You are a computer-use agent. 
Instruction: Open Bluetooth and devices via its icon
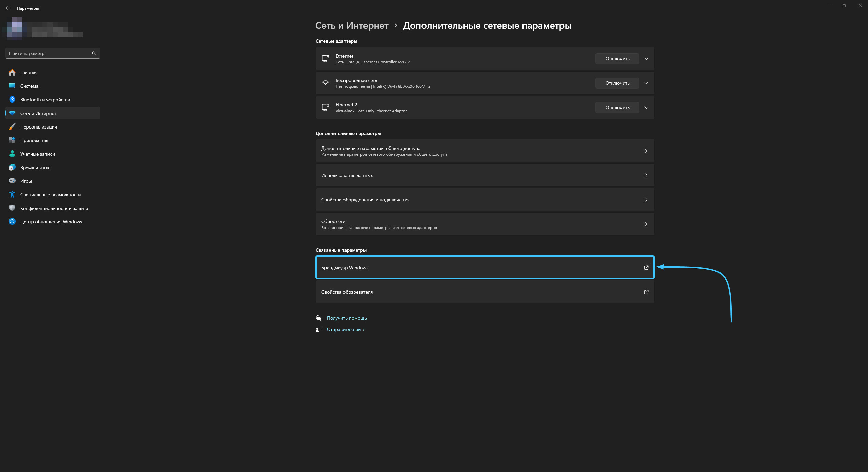12,99
